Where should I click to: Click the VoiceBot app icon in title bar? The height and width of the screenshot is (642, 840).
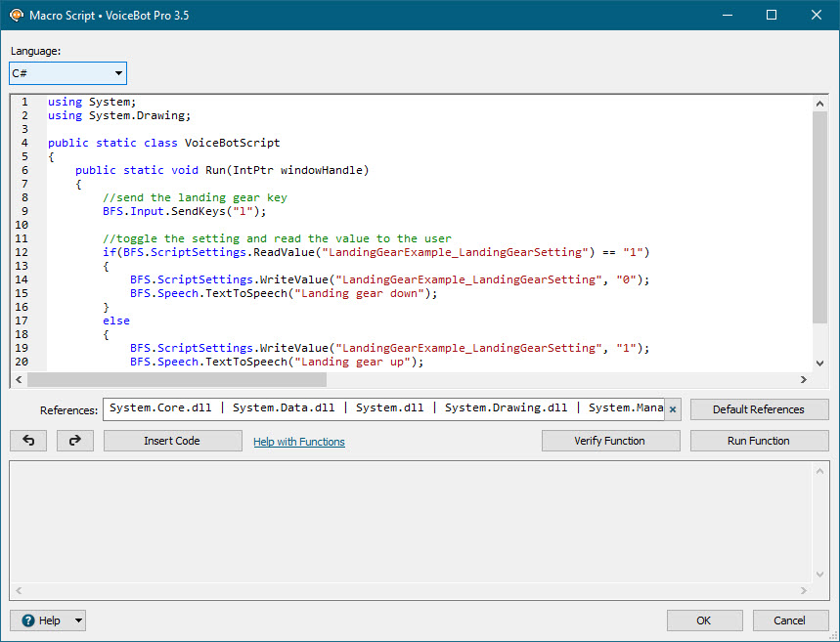(x=17, y=15)
